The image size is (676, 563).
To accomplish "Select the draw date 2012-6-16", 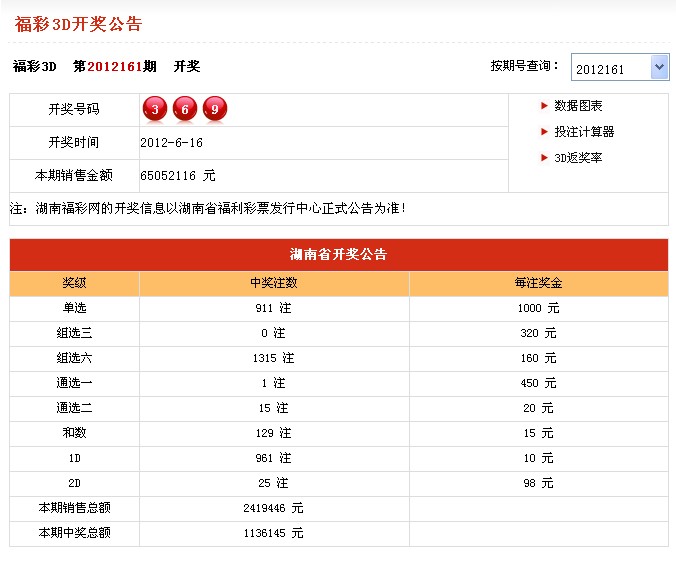I will [x=171, y=143].
